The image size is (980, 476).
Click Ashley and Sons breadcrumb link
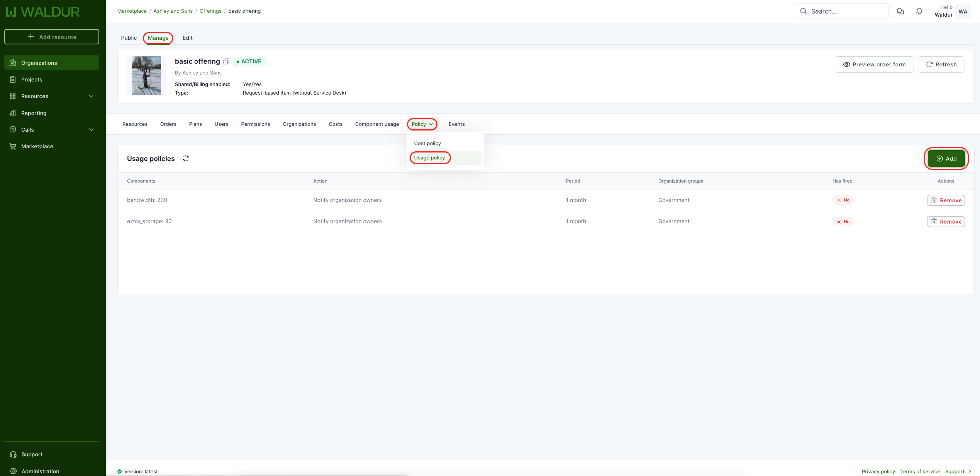[173, 11]
